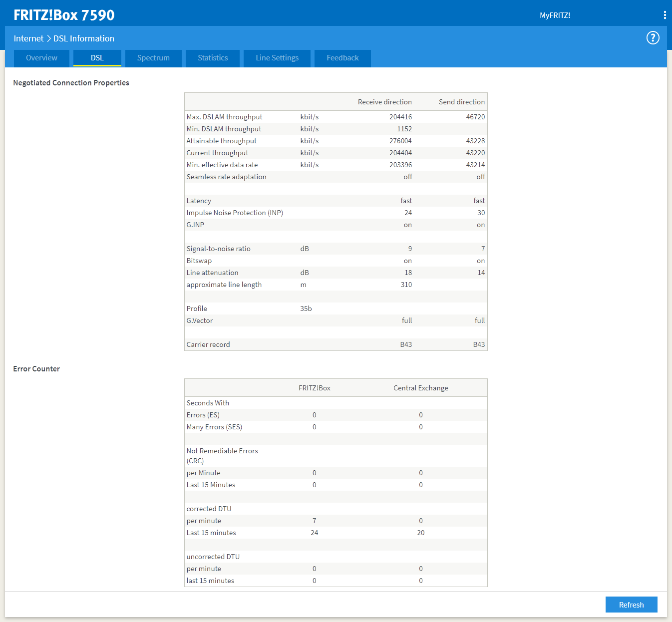672x622 pixels.
Task: Select corrected DTU Last 15 minutes value 24
Action: click(314, 533)
